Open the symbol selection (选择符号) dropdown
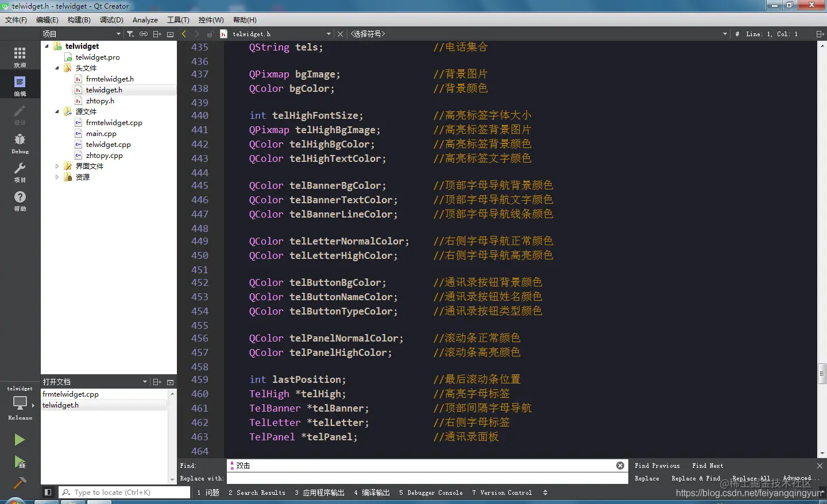 (539, 34)
